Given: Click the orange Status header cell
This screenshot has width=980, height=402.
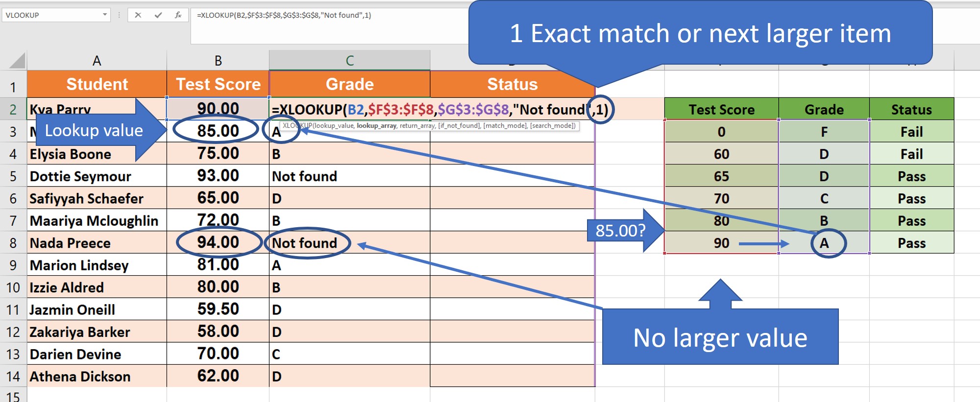Looking at the screenshot, I should 513,84.
